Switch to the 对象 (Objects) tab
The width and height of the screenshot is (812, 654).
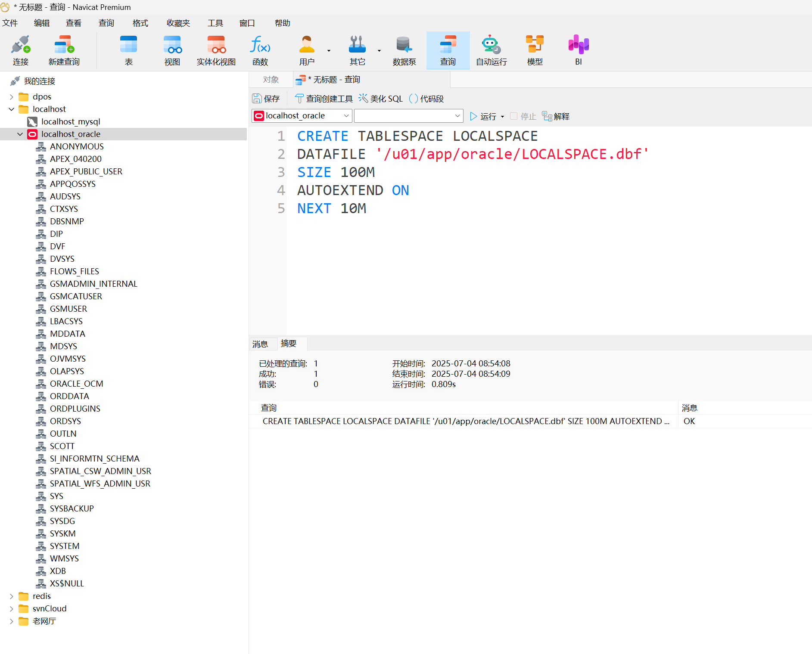[x=271, y=80]
